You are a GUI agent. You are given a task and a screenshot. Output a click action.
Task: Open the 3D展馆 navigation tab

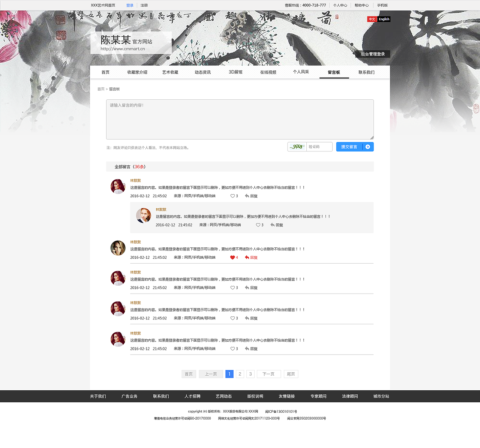coord(235,72)
